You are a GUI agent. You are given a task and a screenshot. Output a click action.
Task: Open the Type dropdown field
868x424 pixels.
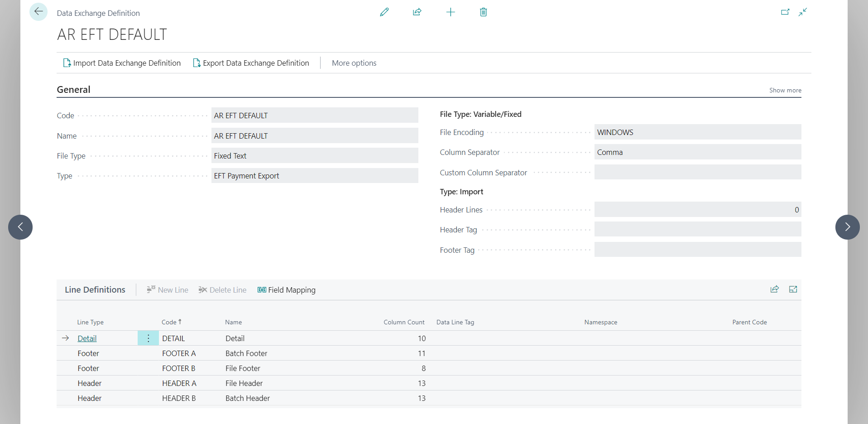[315, 176]
